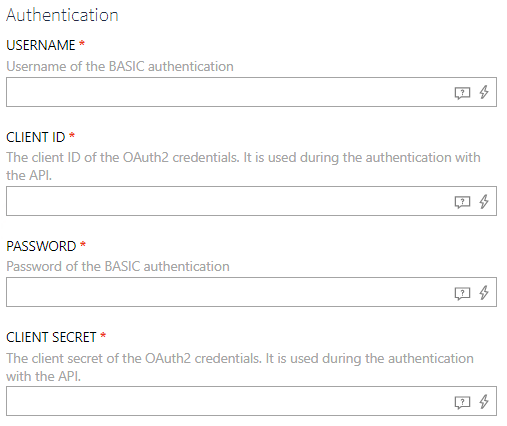Click the lightning bolt icon in Client ID field
507x426 pixels.
(x=484, y=201)
